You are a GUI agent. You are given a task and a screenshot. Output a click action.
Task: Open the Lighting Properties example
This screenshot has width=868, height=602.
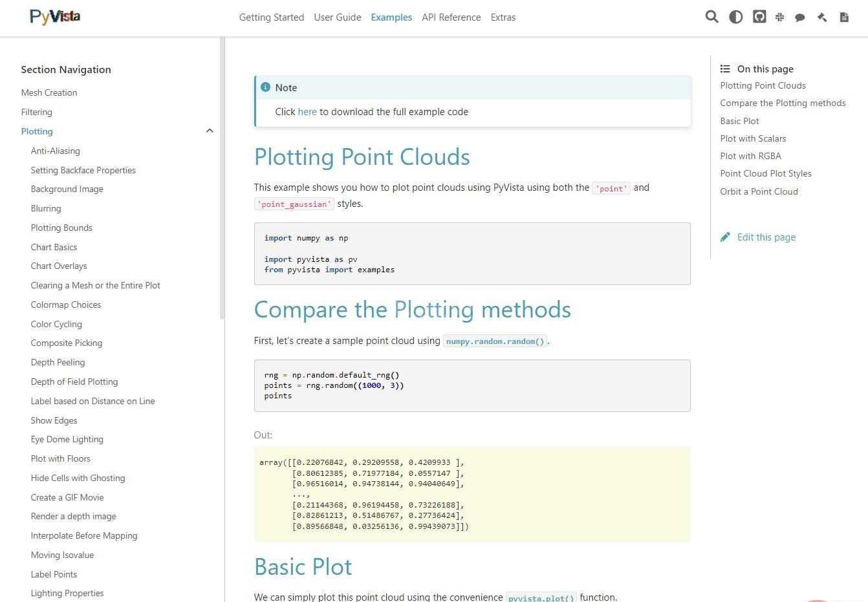pyautogui.click(x=67, y=593)
